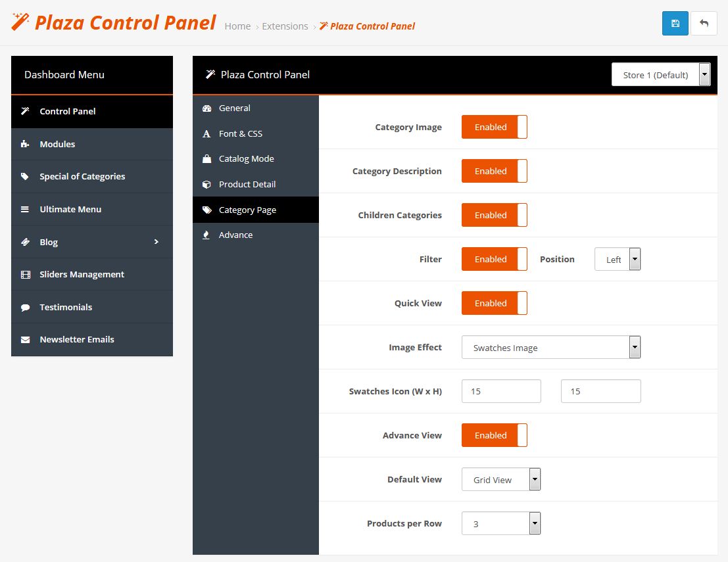The width and height of the screenshot is (728, 562).
Task: Switch to Catalog Mode tab
Action: pos(256,158)
